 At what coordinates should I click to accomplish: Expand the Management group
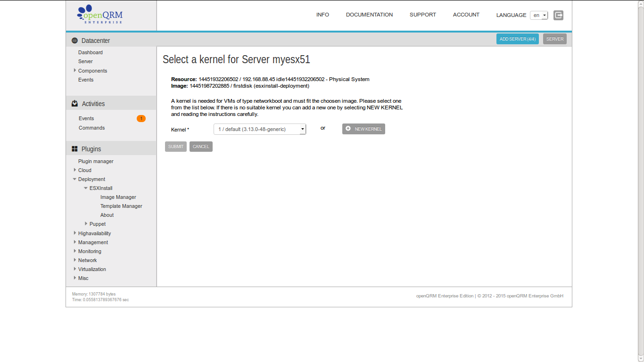74,242
